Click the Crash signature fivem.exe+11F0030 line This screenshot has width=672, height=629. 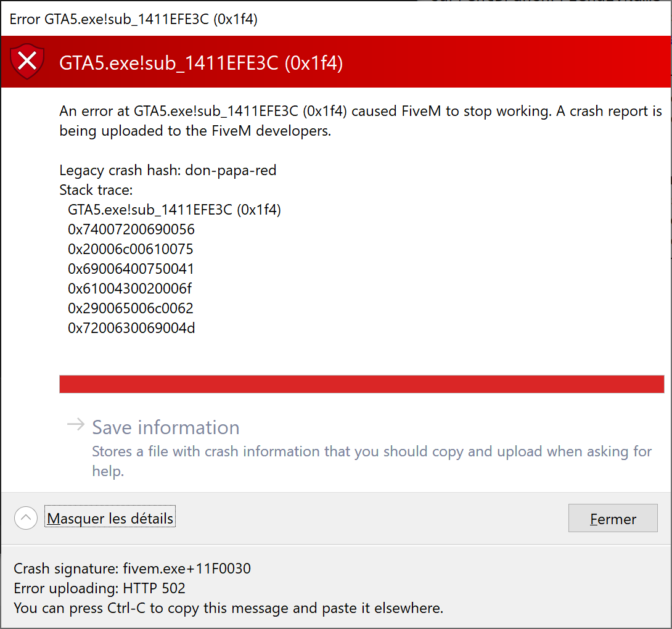coord(133,569)
